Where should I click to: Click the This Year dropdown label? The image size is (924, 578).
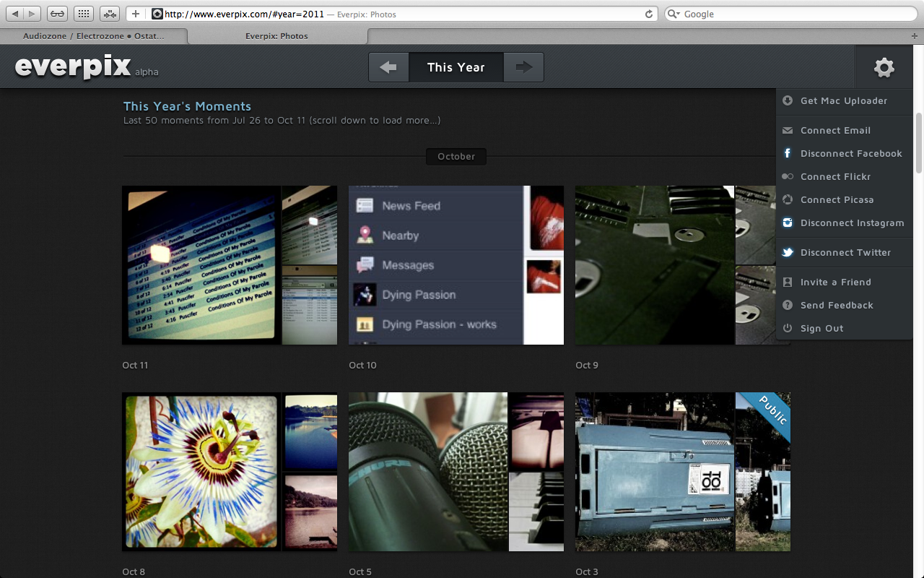coord(456,67)
